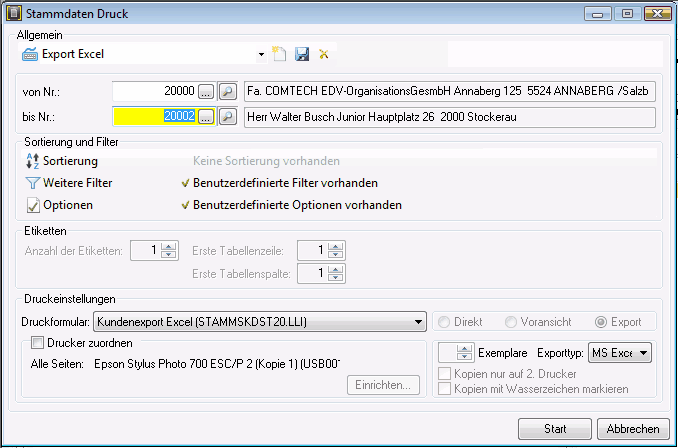Open the Druckformular combo box

point(260,322)
